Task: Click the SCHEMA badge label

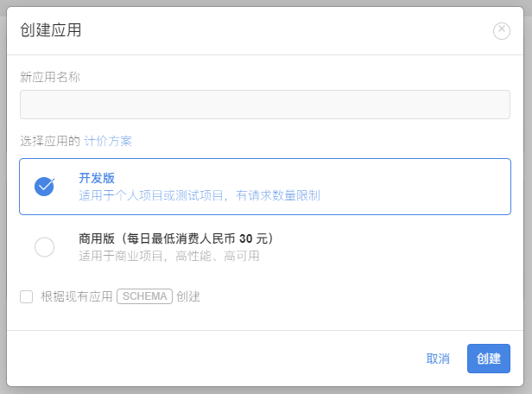Action: point(144,296)
